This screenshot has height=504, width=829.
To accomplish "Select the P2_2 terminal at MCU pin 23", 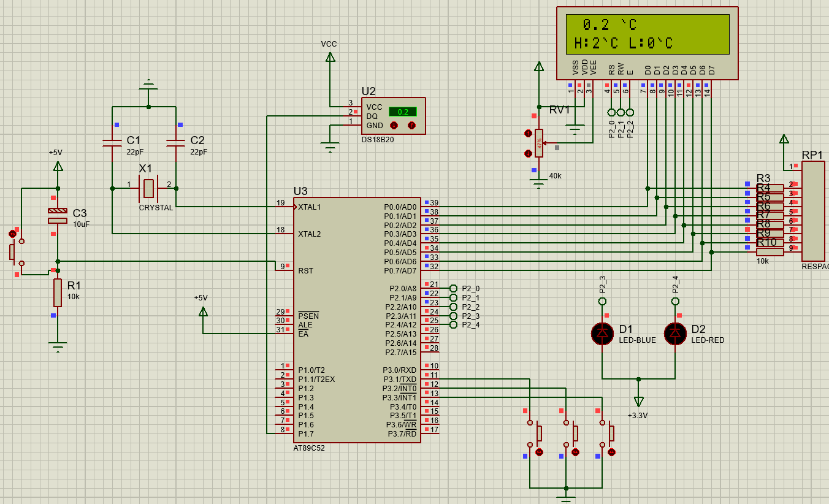I will pyautogui.click(x=454, y=307).
